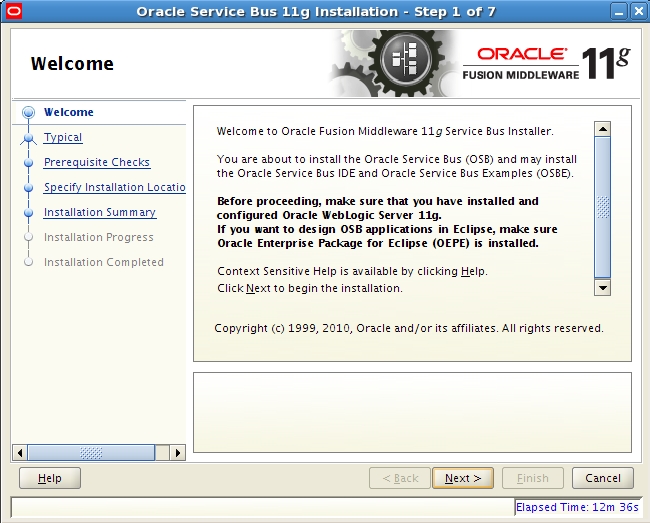Click the vertical scrollbar thumb
Image resolution: width=650 pixels, height=523 pixels.
(x=602, y=208)
